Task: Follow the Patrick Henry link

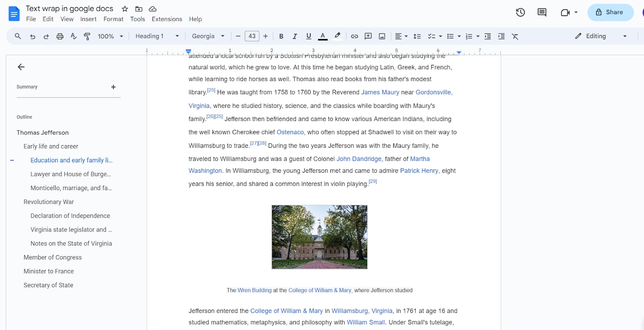Action: pos(419,171)
